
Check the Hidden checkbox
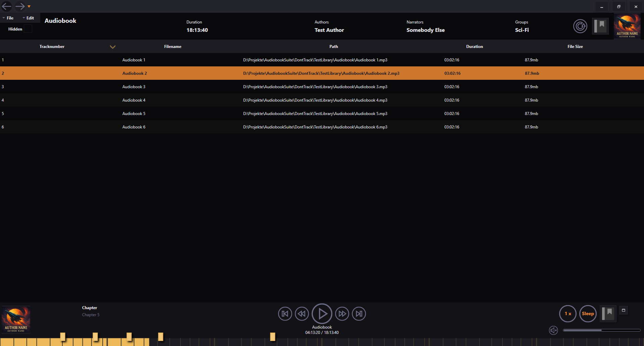pos(28,29)
